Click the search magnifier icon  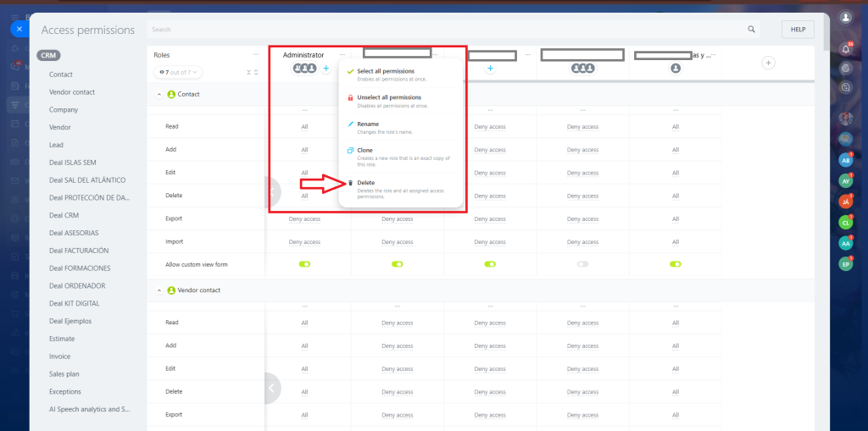click(x=751, y=30)
